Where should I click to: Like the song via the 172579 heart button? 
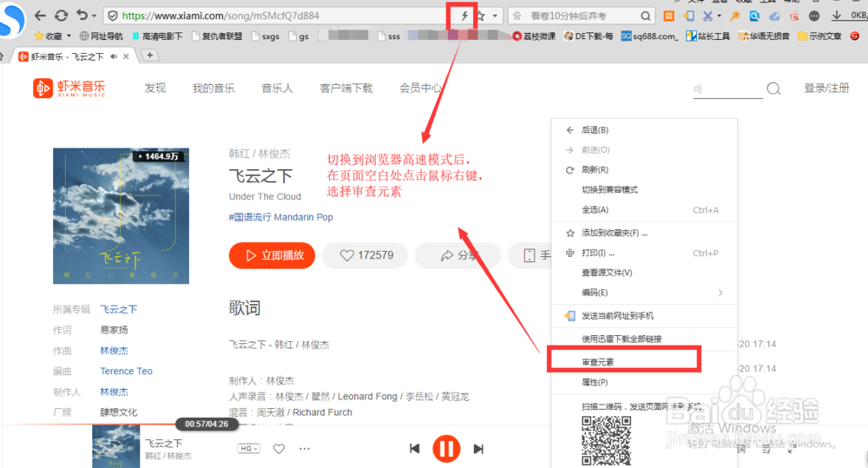click(x=365, y=255)
